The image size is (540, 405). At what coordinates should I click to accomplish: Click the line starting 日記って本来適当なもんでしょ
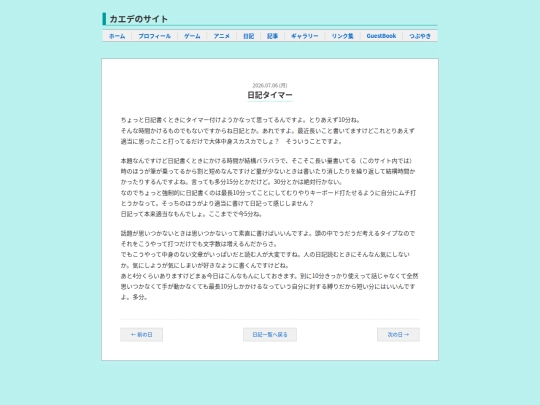(x=191, y=214)
